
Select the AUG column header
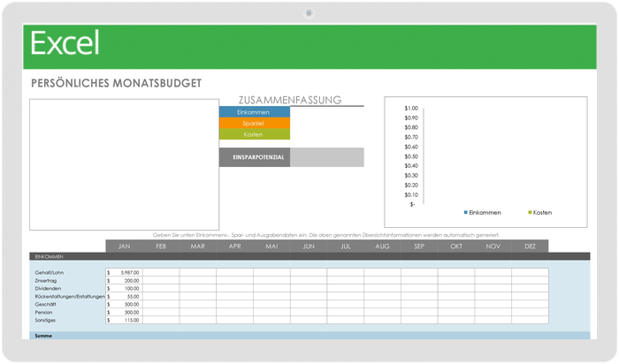(382, 246)
